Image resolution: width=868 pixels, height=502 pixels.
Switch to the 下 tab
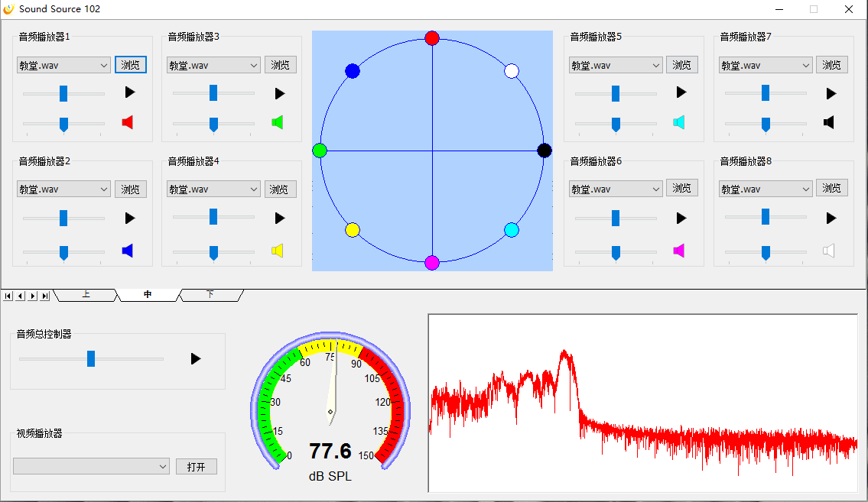(210, 295)
